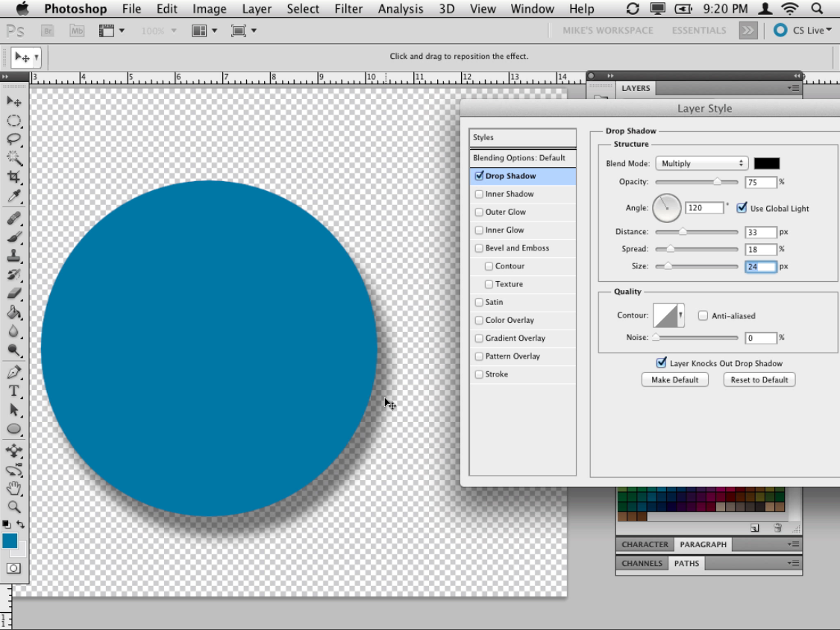Open Mini Bridge with Mb icon
Viewport: 840px width, 630px height.
[x=77, y=31]
